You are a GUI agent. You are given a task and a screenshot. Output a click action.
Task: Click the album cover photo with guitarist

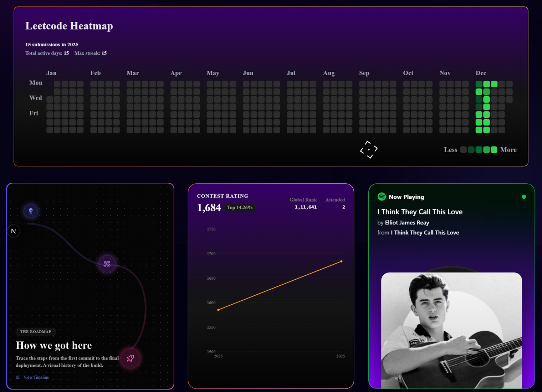coord(451,330)
